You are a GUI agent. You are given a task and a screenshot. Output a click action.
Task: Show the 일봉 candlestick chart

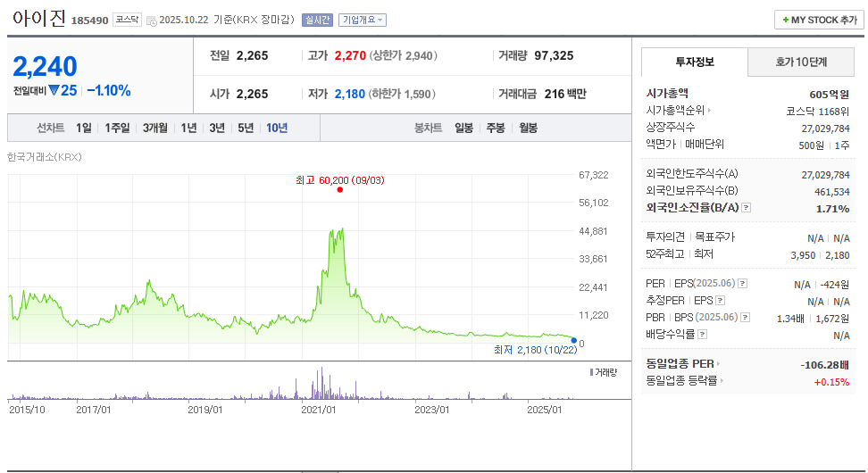point(463,128)
